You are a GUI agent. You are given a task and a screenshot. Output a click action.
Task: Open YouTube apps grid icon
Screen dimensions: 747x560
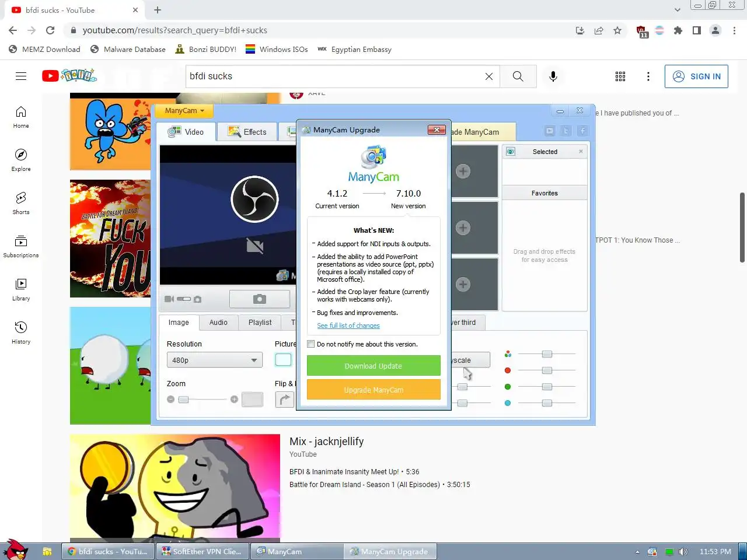click(620, 76)
